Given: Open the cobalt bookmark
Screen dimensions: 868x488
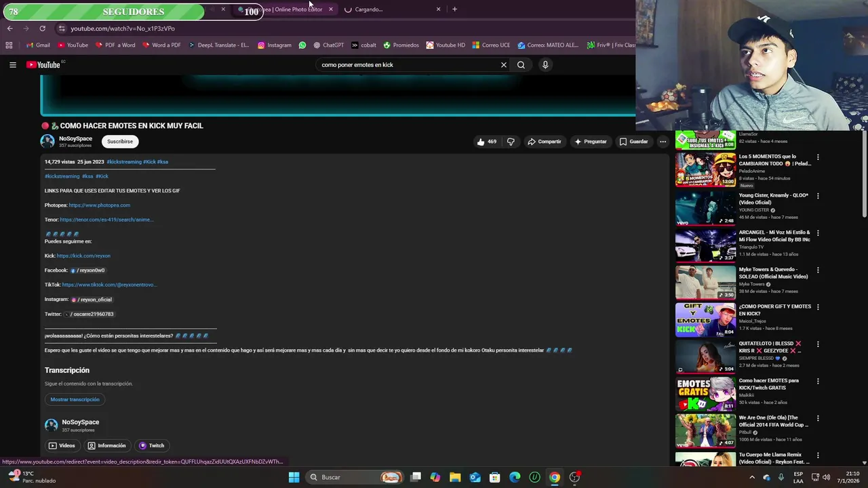Looking at the screenshot, I should tap(363, 45).
